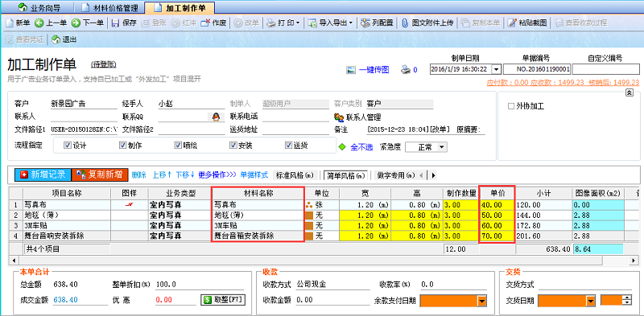
Task: Click the 作废 void toolbar button
Action: pos(213,23)
